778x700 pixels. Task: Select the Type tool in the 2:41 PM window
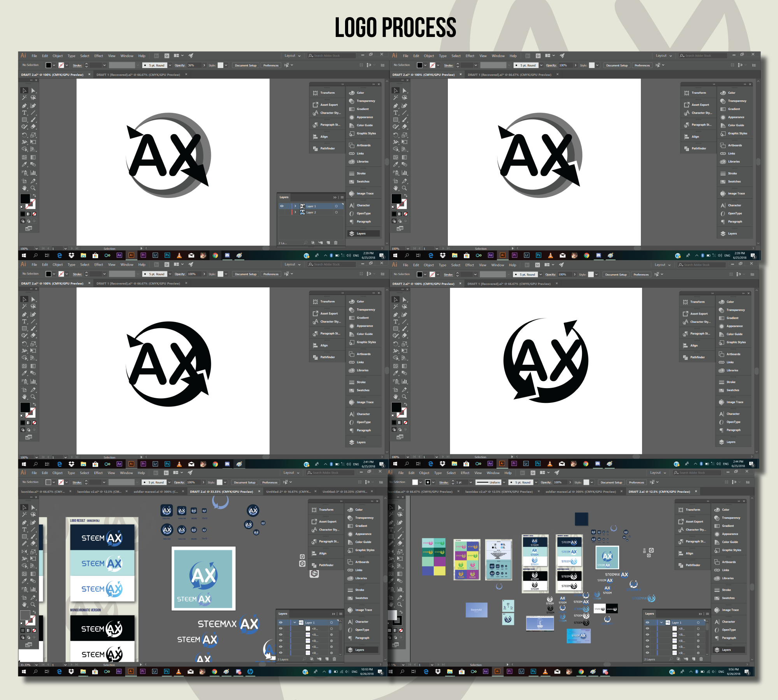coord(25,322)
